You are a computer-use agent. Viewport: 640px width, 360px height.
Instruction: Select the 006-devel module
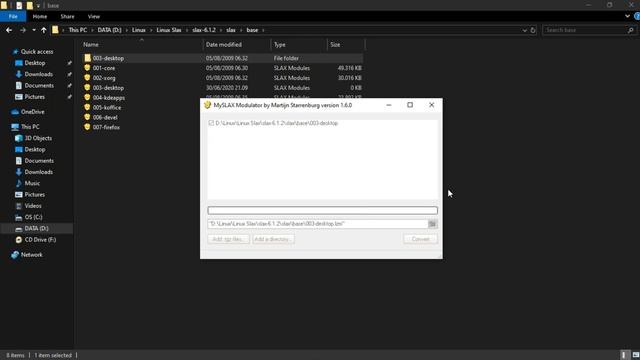pyautogui.click(x=105, y=117)
